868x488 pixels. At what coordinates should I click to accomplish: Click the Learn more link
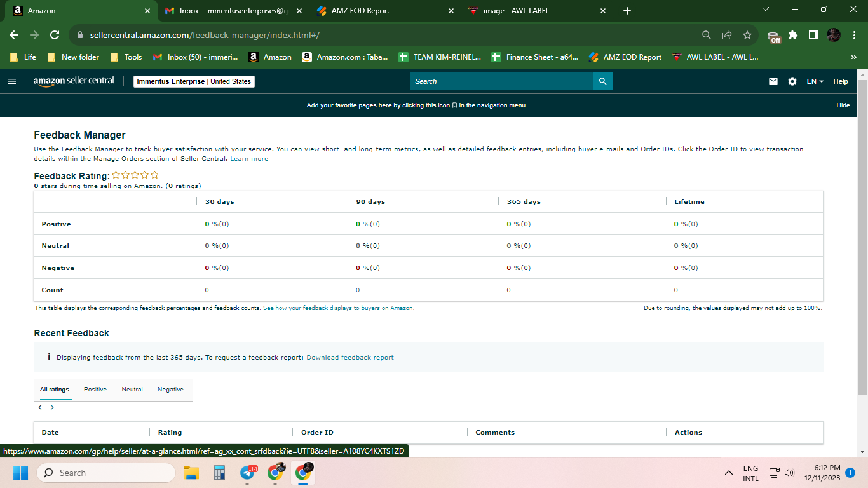click(249, 158)
